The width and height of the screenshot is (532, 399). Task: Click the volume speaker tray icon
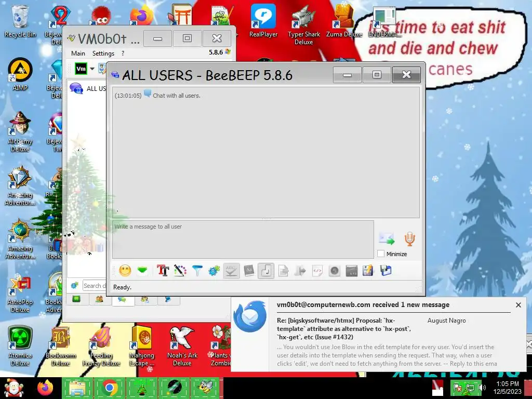pyautogui.click(x=482, y=387)
